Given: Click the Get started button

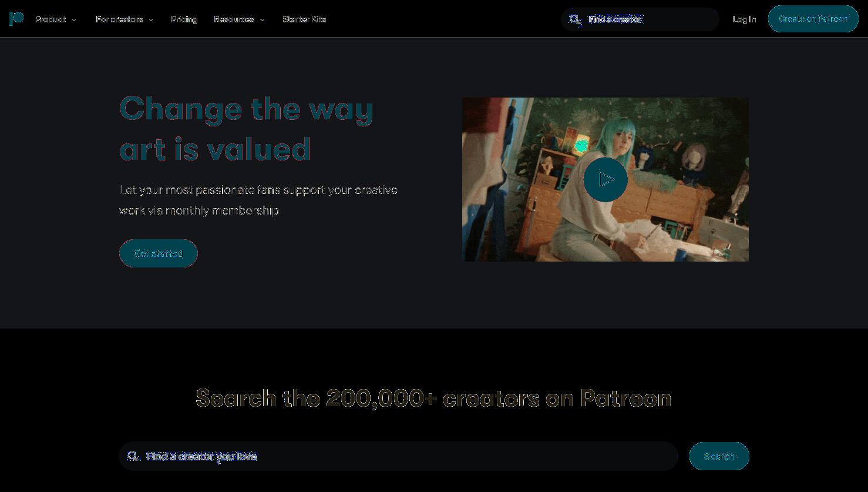Looking at the screenshot, I should [159, 253].
